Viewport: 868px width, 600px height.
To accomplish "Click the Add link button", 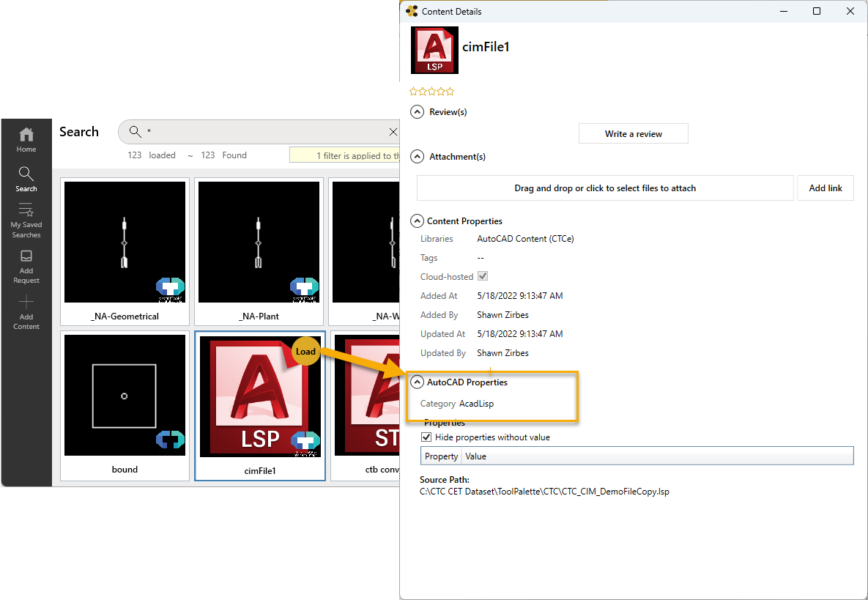I will pyautogui.click(x=826, y=188).
